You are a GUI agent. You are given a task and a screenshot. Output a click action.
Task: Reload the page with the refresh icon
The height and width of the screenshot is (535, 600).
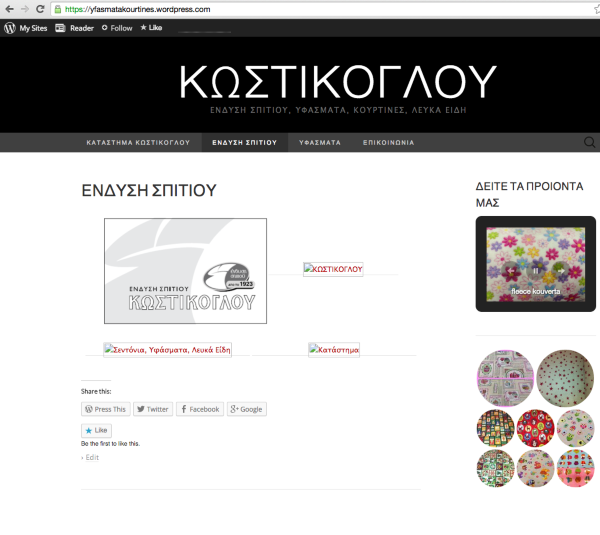(x=40, y=9)
